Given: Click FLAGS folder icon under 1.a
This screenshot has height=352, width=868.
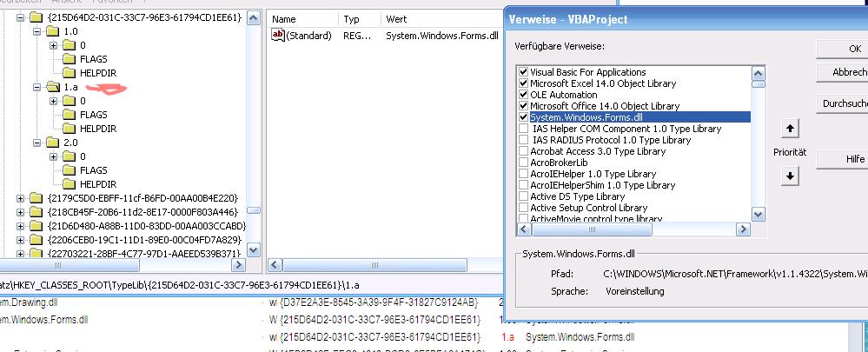Looking at the screenshot, I should (x=70, y=115).
